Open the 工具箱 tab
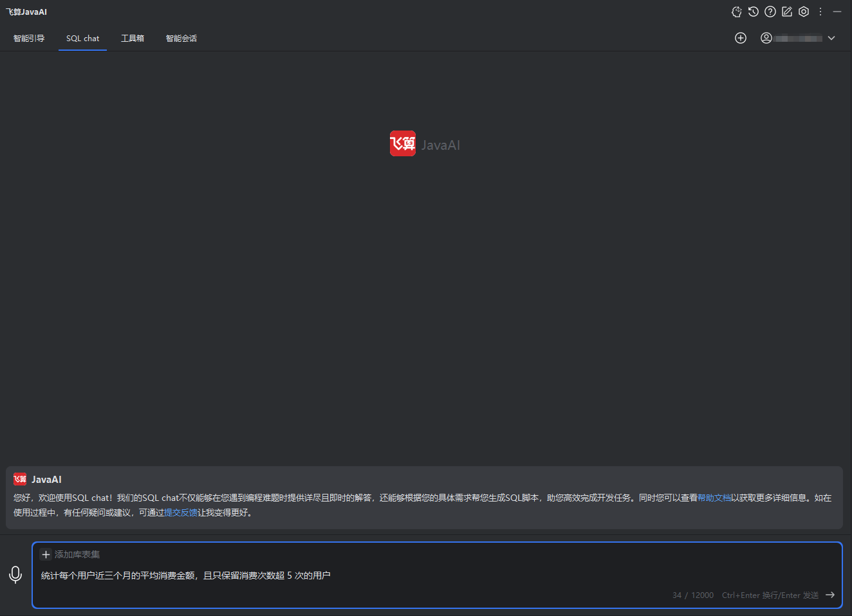 click(133, 39)
